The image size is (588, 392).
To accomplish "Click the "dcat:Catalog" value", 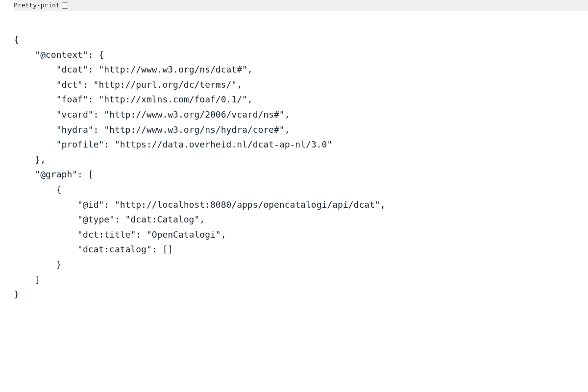I will coord(162,220).
